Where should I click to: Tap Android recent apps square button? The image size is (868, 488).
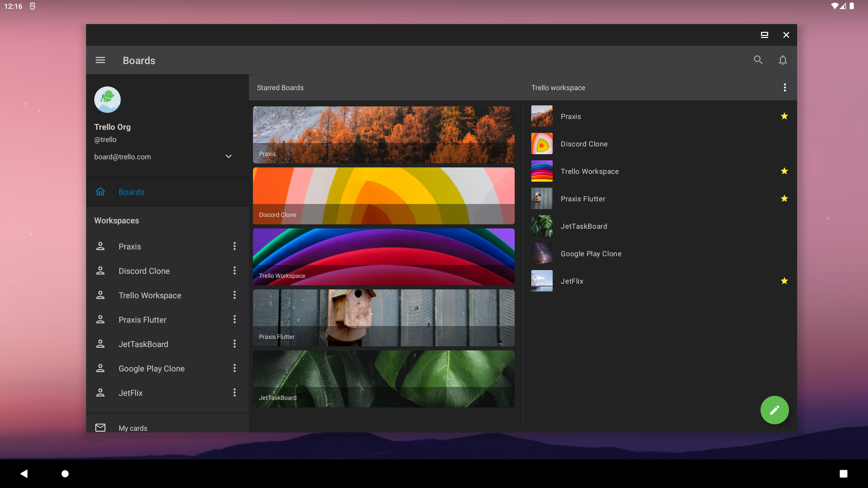[844, 473]
